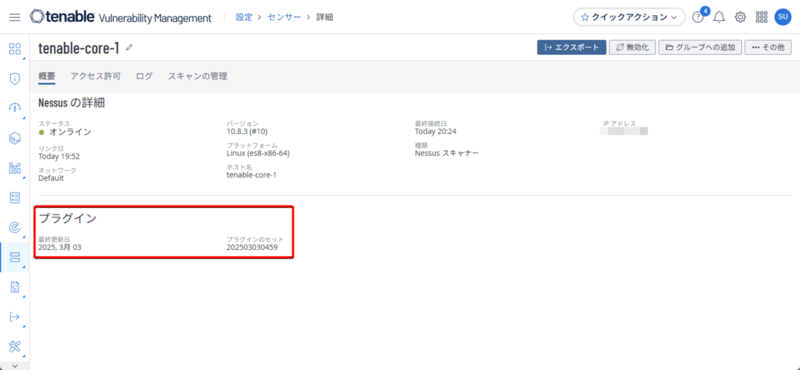800x370 pixels.
Task: Select the 概要 tab
Action: (46, 77)
